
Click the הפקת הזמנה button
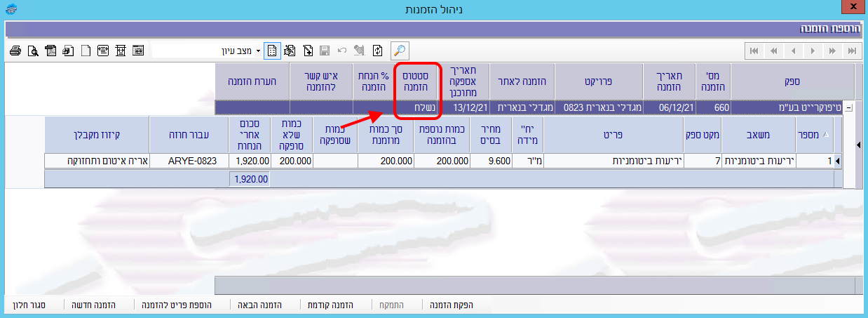pos(452,305)
